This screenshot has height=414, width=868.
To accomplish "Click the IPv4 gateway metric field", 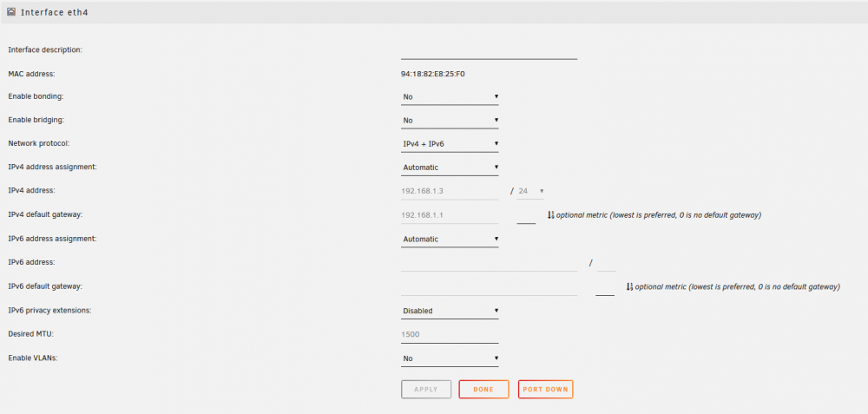I will [x=526, y=216].
